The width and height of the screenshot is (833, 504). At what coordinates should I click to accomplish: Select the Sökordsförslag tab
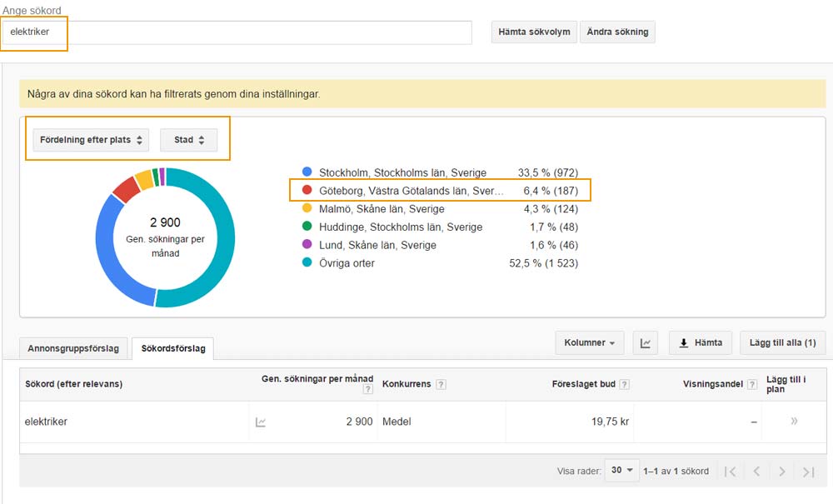[x=173, y=348]
